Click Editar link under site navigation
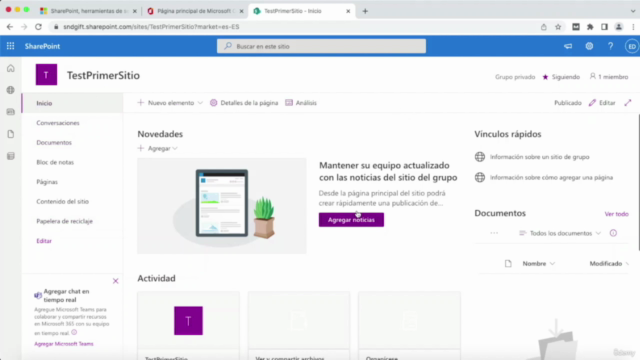The image size is (640, 360). [44, 241]
